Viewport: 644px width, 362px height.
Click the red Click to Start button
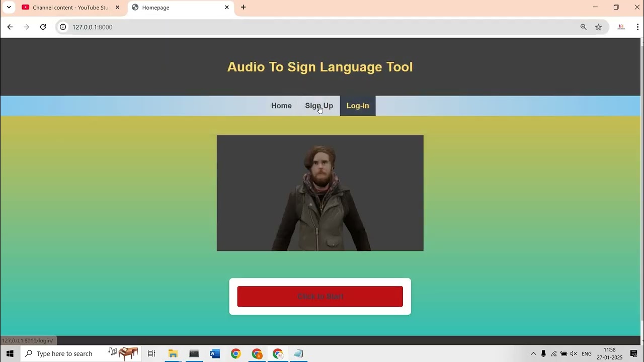pyautogui.click(x=320, y=296)
